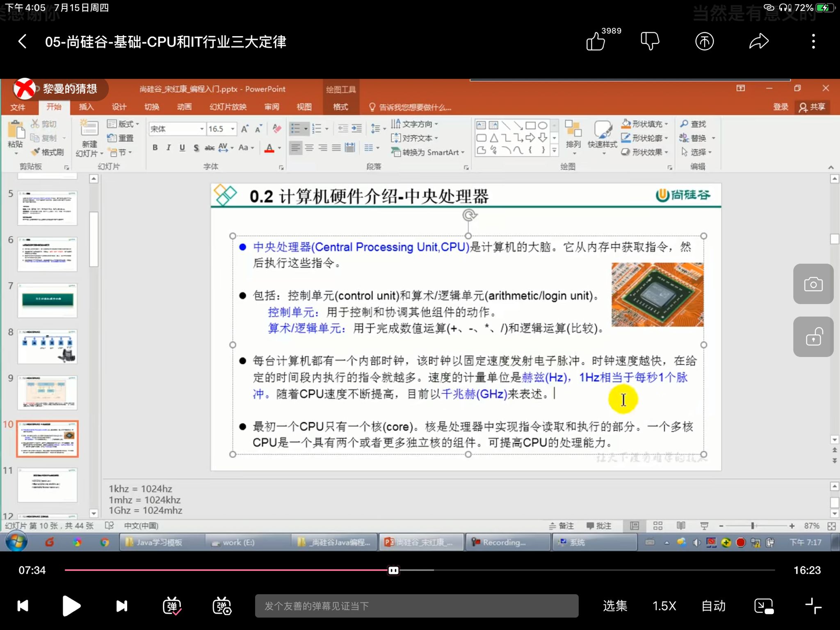Take a screenshot with camera button

point(813,284)
